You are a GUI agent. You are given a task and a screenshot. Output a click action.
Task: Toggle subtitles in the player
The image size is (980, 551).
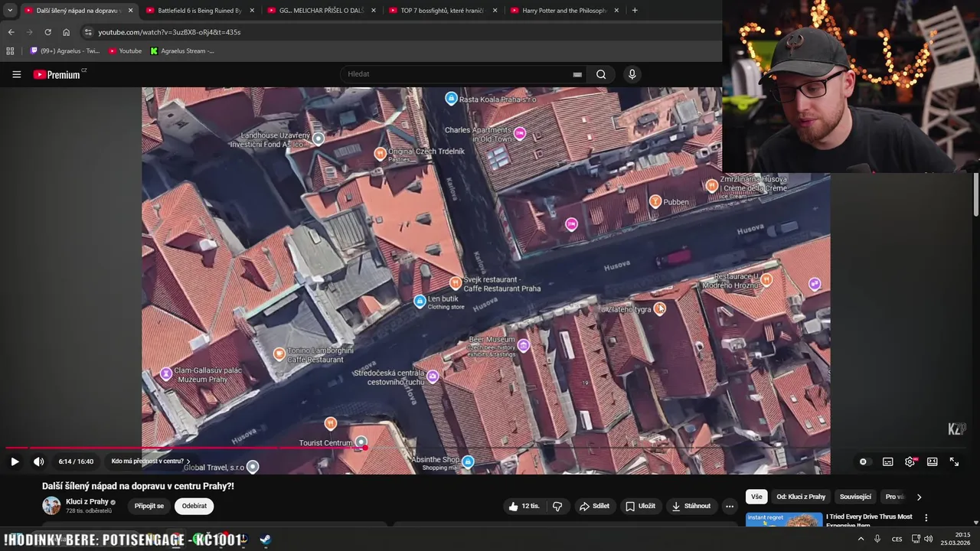click(887, 461)
